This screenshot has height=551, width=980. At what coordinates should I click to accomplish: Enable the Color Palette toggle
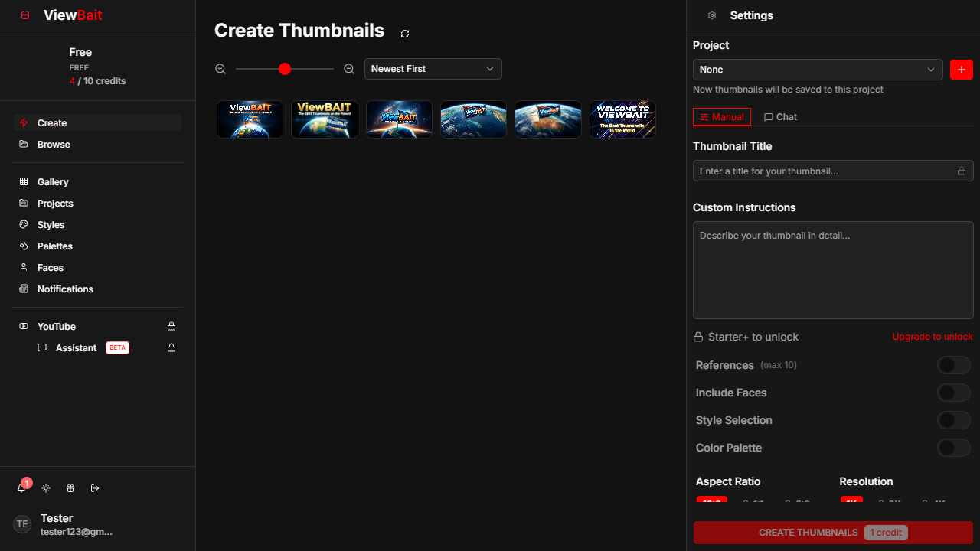pos(953,448)
